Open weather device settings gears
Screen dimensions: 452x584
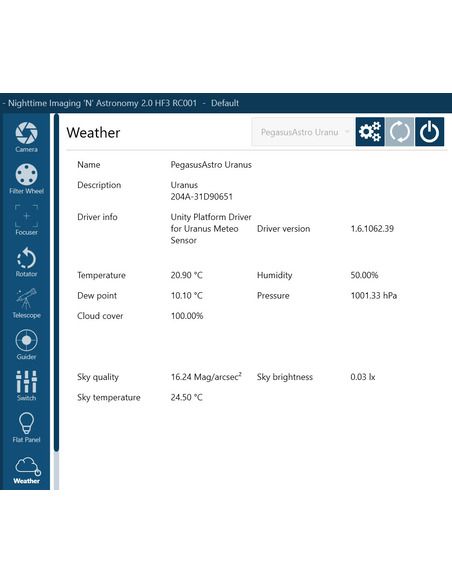370,132
